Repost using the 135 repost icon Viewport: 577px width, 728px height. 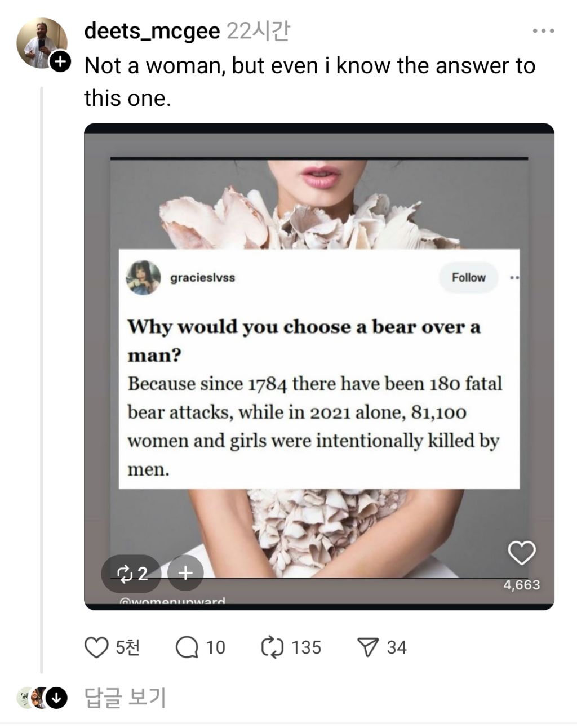[272, 647]
